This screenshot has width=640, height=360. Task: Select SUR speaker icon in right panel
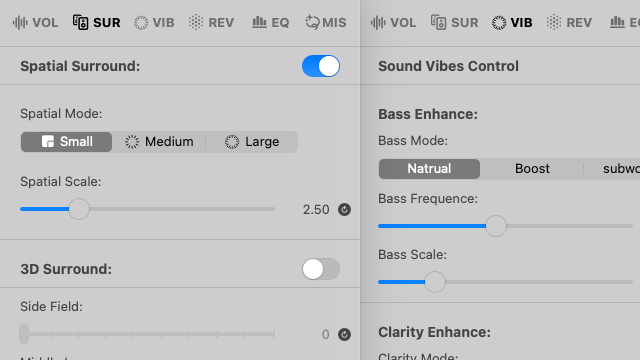pyautogui.click(x=438, y=22)
